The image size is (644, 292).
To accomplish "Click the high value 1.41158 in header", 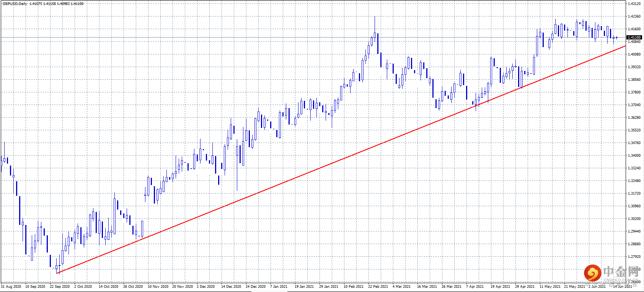I will [x=50, y=3].
